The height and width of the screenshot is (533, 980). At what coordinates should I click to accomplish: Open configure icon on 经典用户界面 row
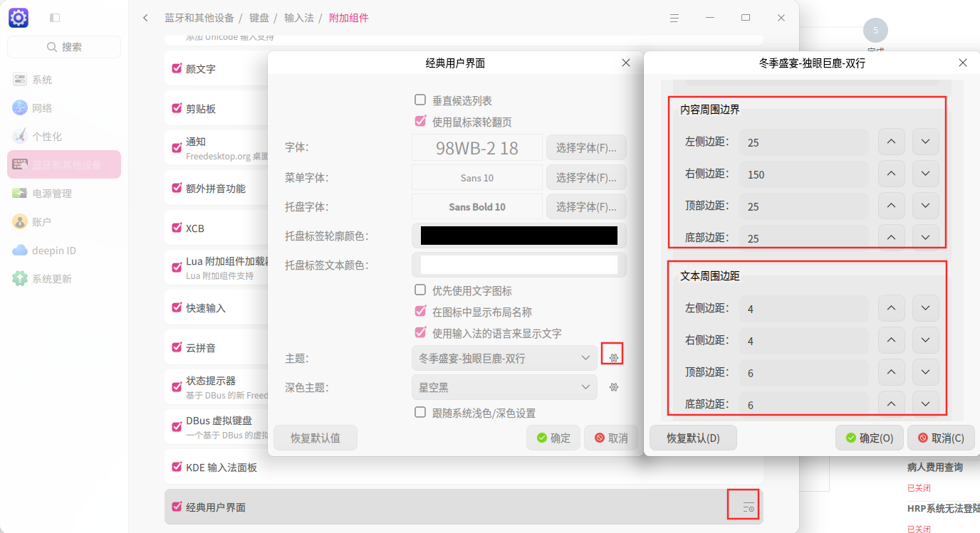point(748,507)
